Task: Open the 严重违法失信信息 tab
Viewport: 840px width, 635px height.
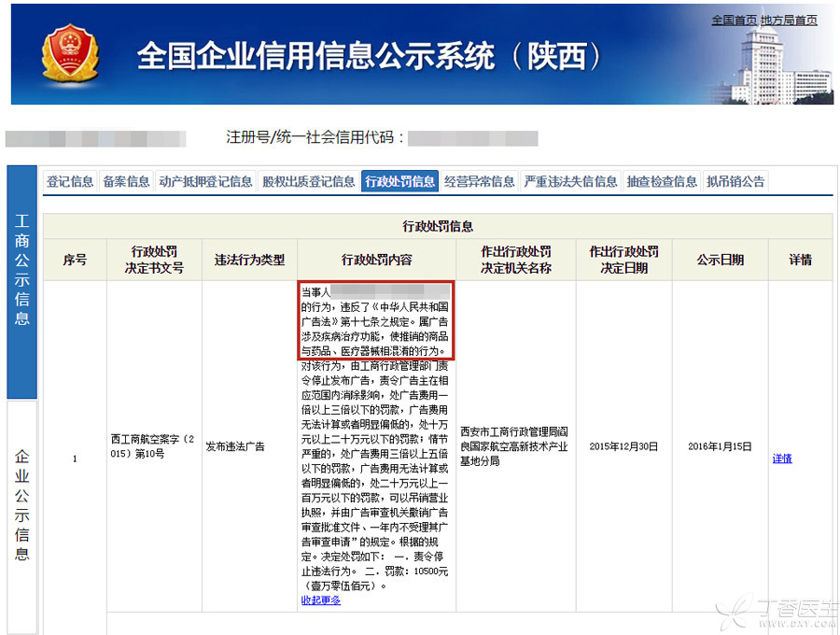Action: tap(570, 181)
